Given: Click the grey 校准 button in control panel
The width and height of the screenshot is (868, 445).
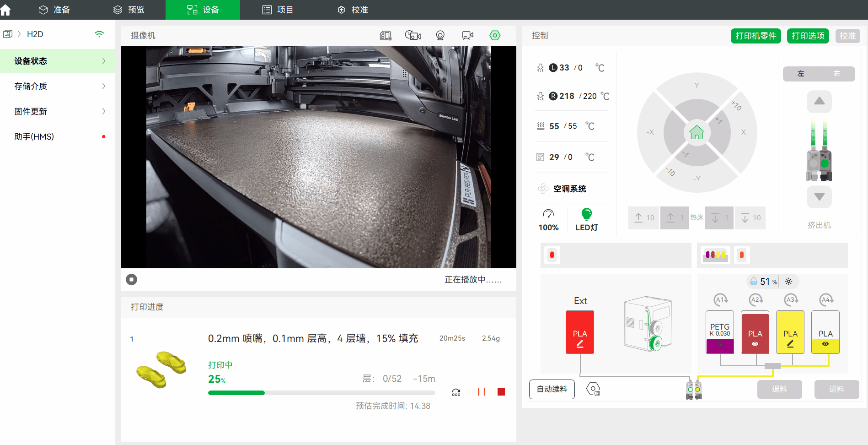Looking at the screenshot, I should point(847,36).
